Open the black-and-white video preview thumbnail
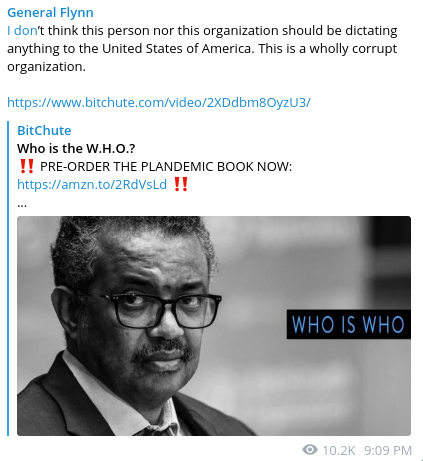The height and width of the screenshot is (461, 423). (x=214, y=326)
